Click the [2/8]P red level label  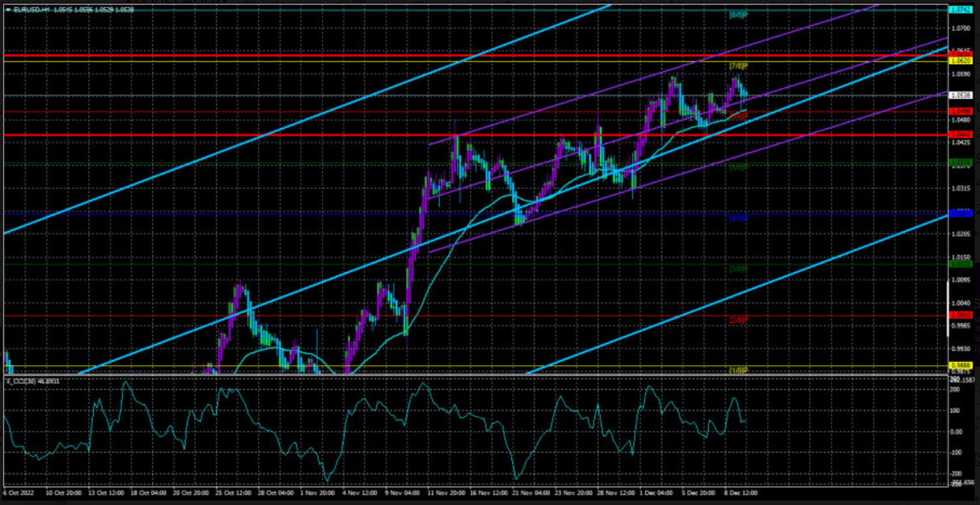737,320
